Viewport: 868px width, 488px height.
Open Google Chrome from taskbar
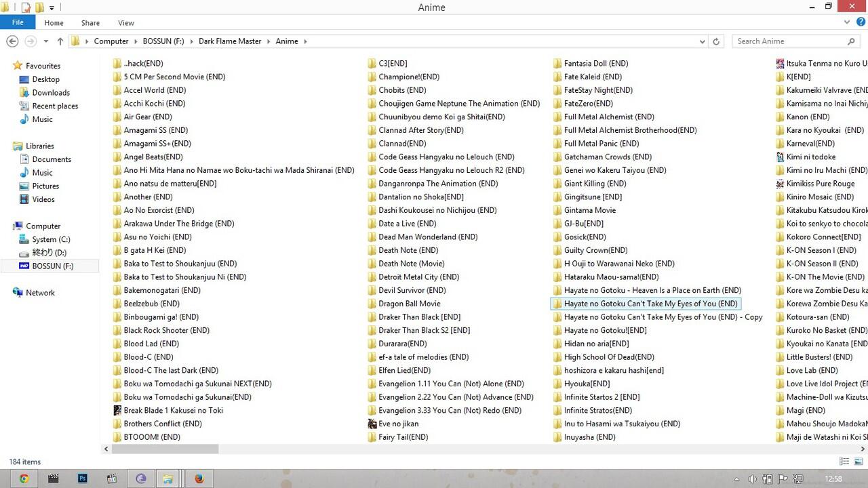(24, 479)
